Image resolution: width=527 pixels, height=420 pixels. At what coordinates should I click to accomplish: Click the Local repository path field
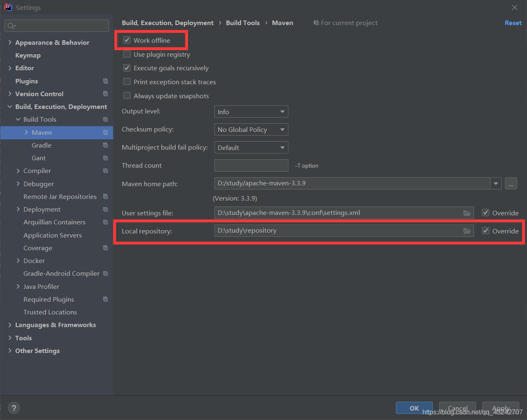point(344,231)
